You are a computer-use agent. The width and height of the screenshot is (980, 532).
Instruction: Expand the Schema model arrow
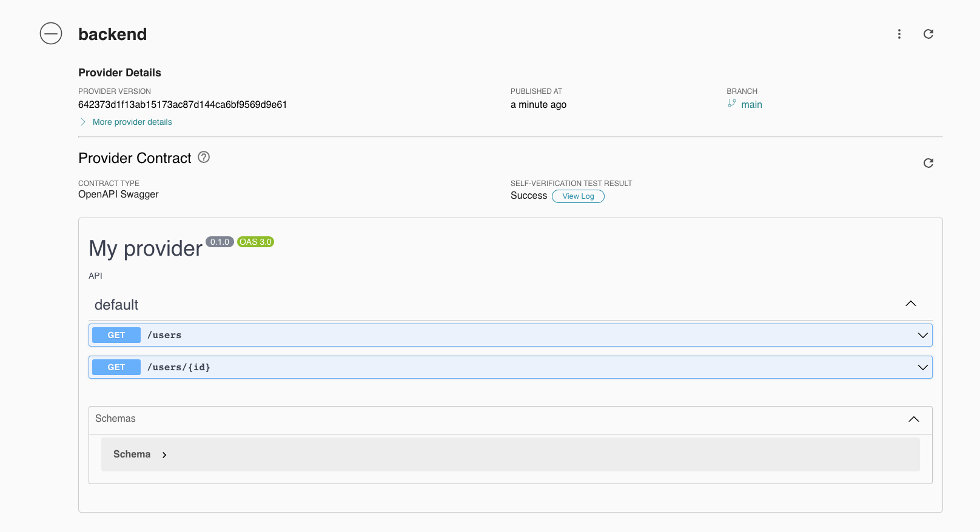click(x=164, y=454)
